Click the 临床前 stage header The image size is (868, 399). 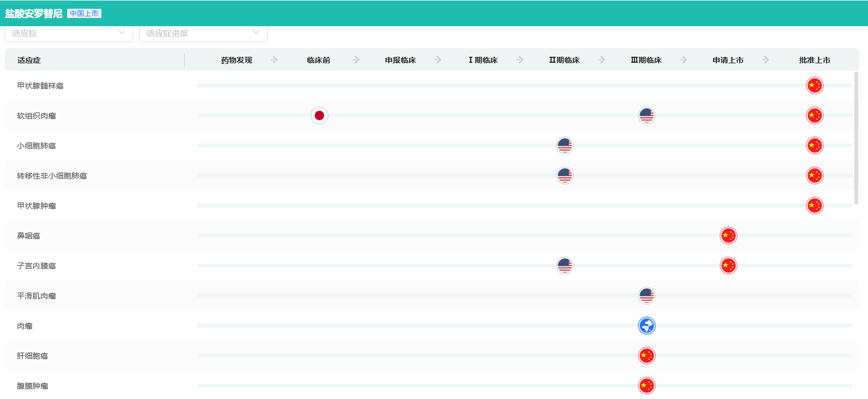point(319,60)
